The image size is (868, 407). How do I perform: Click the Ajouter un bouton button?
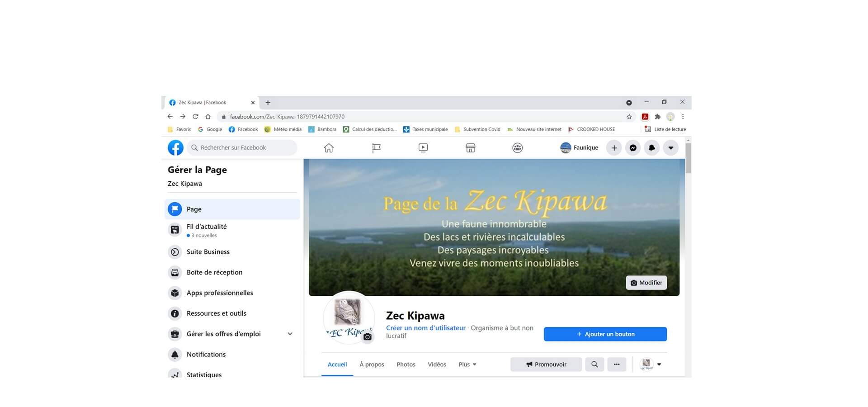[x=605, y=334]
